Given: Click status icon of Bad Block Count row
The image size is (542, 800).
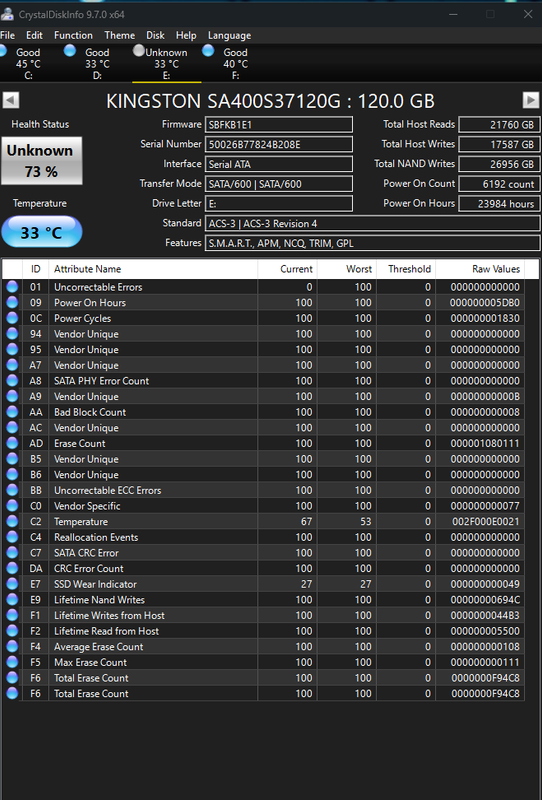Looking at the screenshot, I should coord(12,412).
